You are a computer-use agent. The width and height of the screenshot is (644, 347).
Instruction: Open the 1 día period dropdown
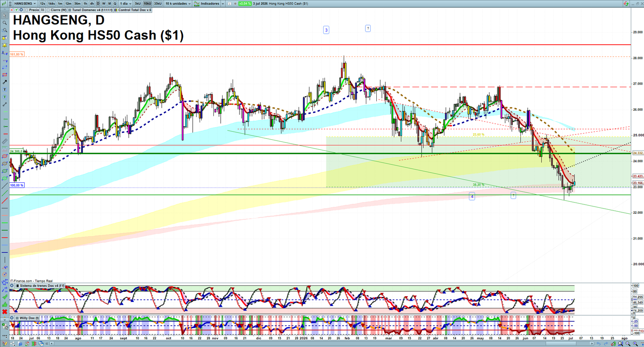click(x=125, y=4)
